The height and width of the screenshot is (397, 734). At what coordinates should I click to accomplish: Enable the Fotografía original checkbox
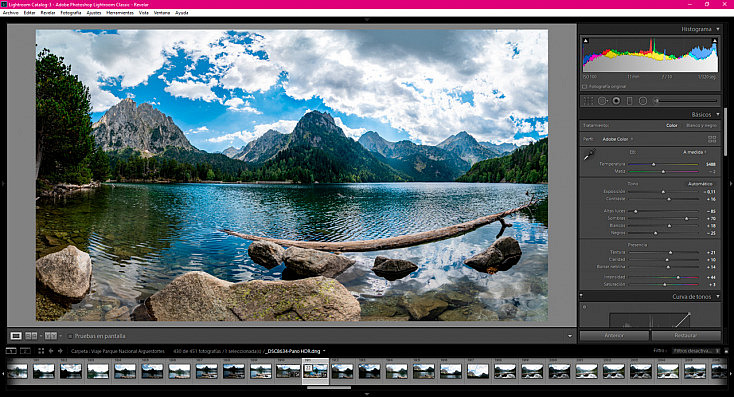[x=585, y=87]
